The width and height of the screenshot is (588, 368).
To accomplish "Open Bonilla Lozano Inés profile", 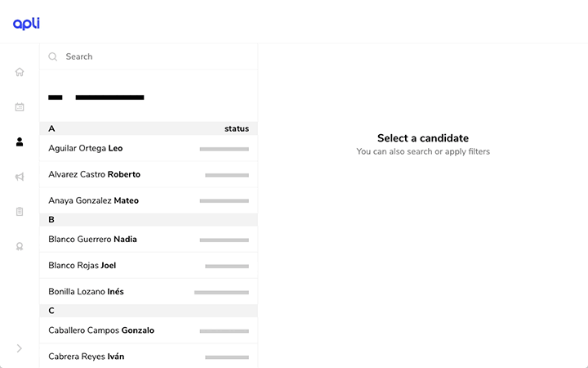I will 149,291.
